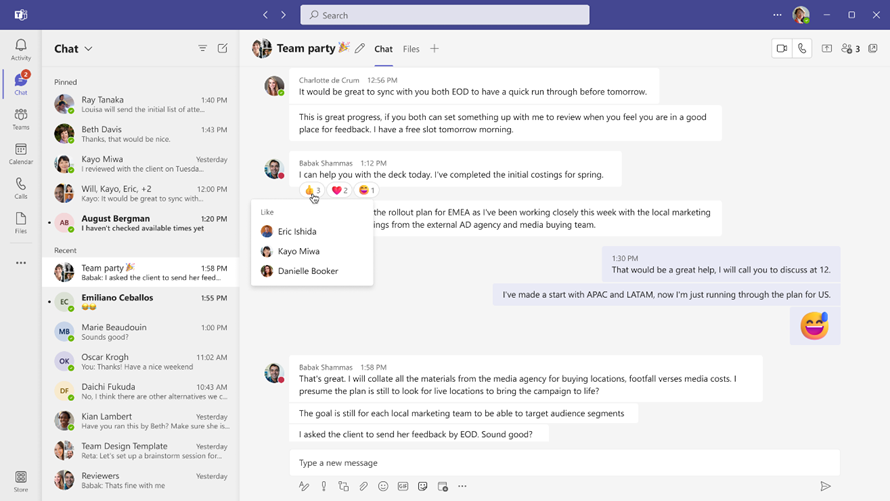Image resolution: width=890 pixels, height=501 pixels.
Task: Open the Calendar in sidebar
Action: 21,154
